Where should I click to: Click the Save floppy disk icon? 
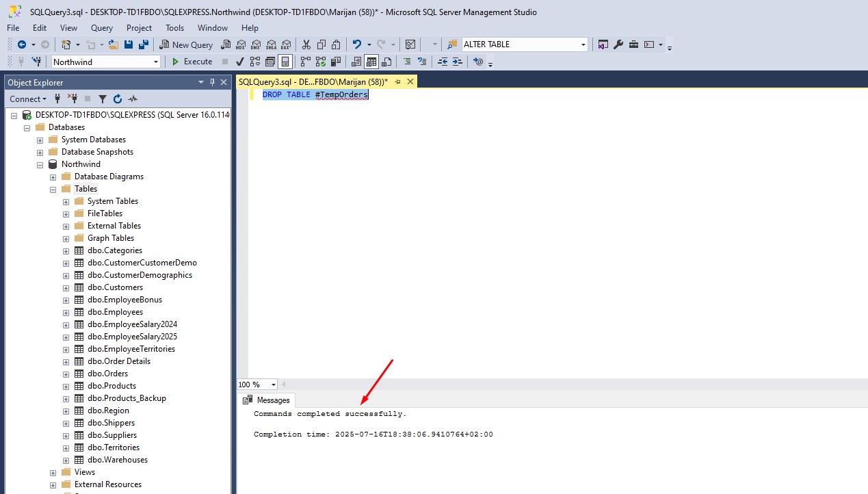tap(128, 44)
